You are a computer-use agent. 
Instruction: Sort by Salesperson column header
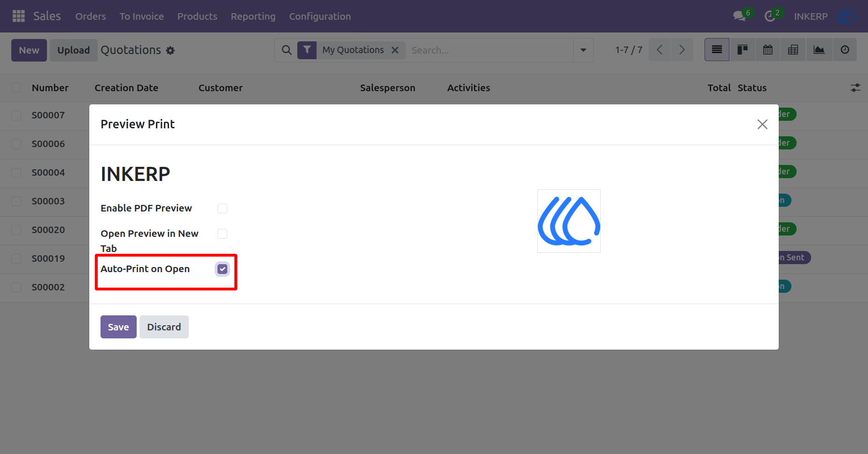click(387, 88)
